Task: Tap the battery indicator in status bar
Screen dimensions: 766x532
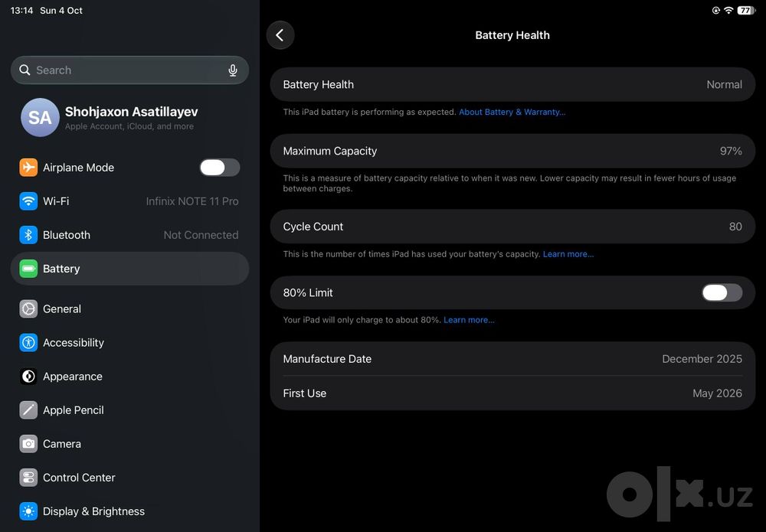Action: [746, 10]
